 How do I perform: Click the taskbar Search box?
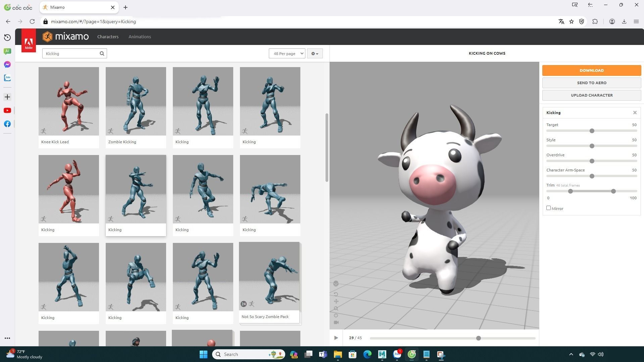[x=249, y=354]
